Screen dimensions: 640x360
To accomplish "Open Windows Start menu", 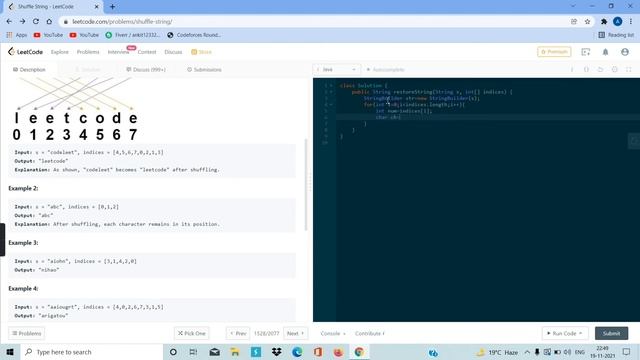I will [10, 352].
